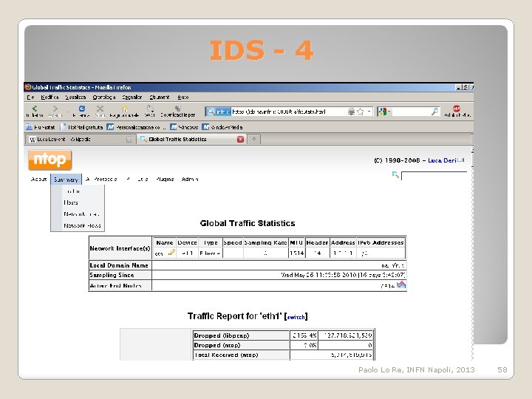Open the Google search engine selector
This screenshot has width=532, height=399.
click(x=383, y=112)
